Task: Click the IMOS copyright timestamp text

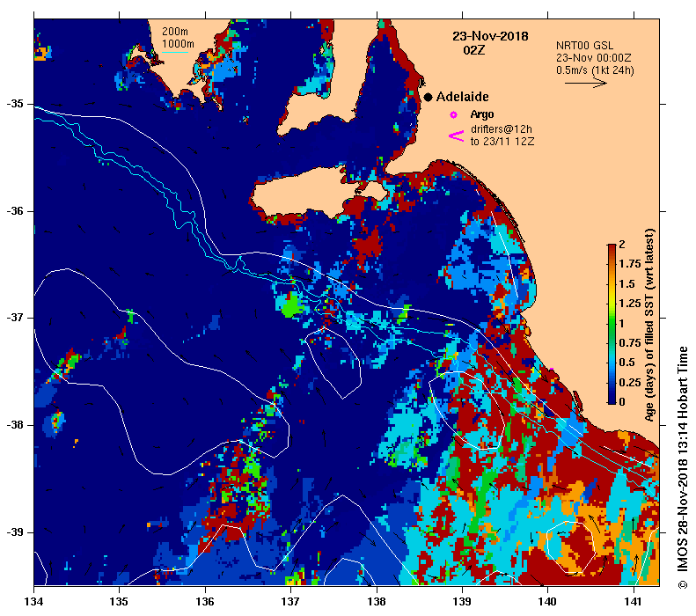Action: 683,467
